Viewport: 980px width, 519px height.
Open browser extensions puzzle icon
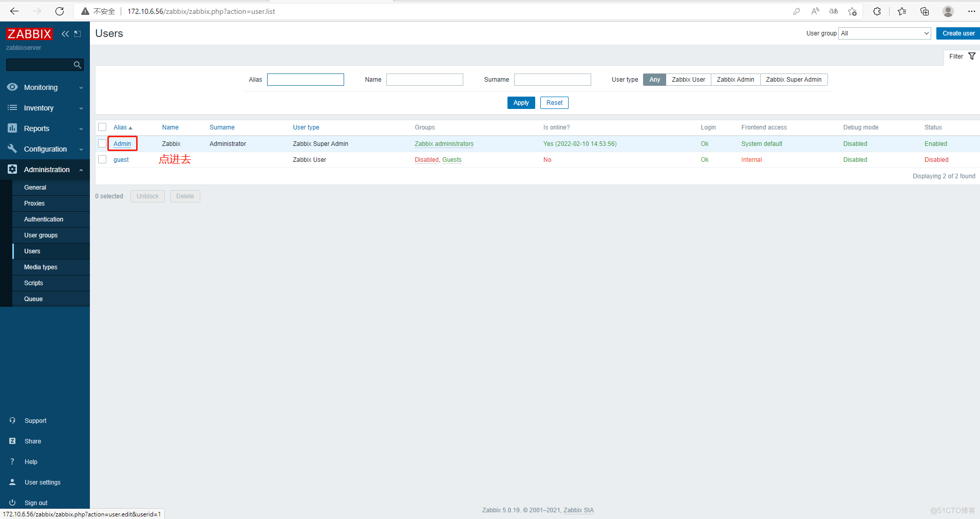point(877,11)
